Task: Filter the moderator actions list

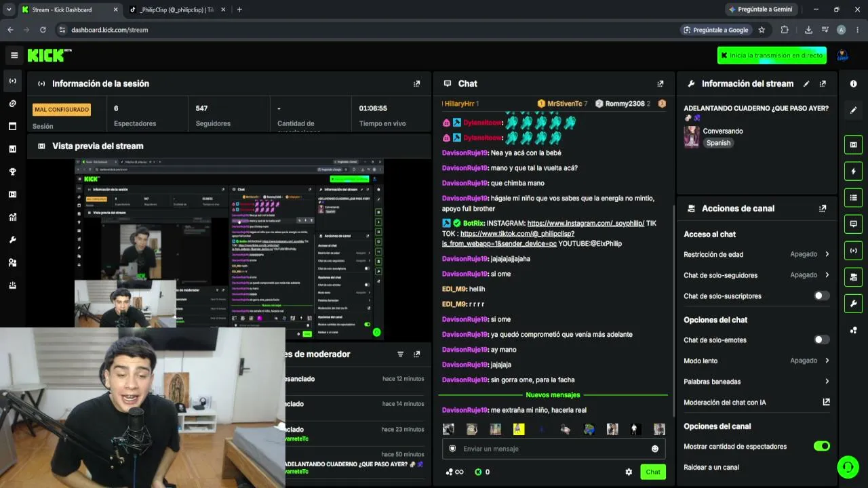Action: (400, 354)
